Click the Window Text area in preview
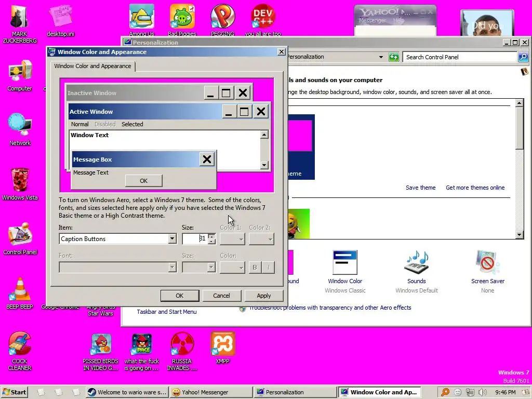The width and height of the screenshot is (532, 399). point(165,140)
